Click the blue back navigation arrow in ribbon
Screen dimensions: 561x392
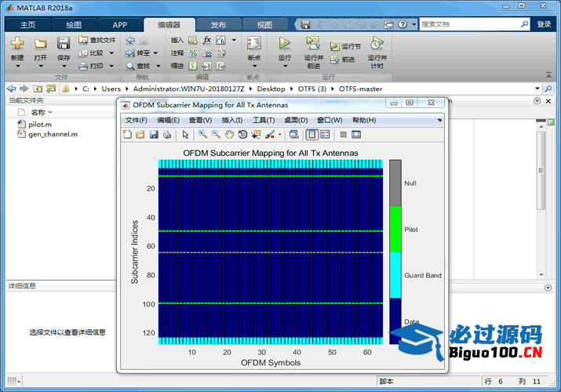tap(130, 40)
